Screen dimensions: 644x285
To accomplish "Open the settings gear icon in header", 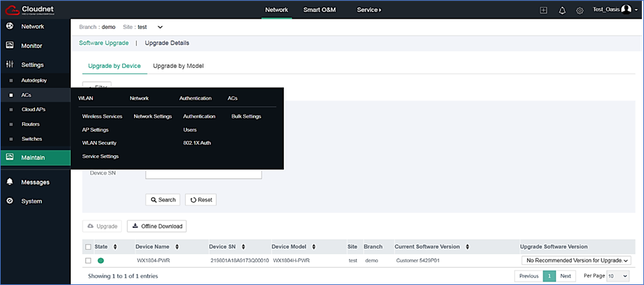I will [580, 11].
